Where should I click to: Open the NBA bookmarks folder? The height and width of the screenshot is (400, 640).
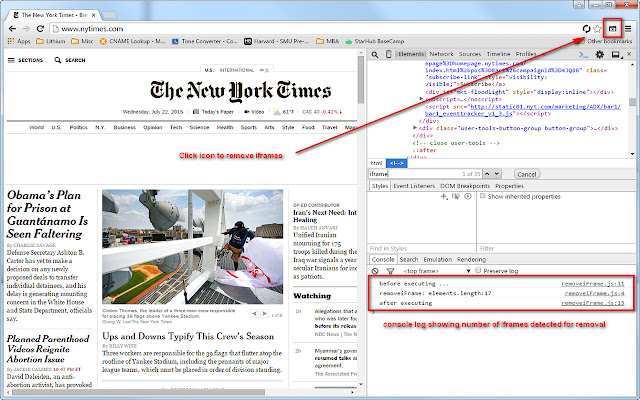[x=327, y=41]
